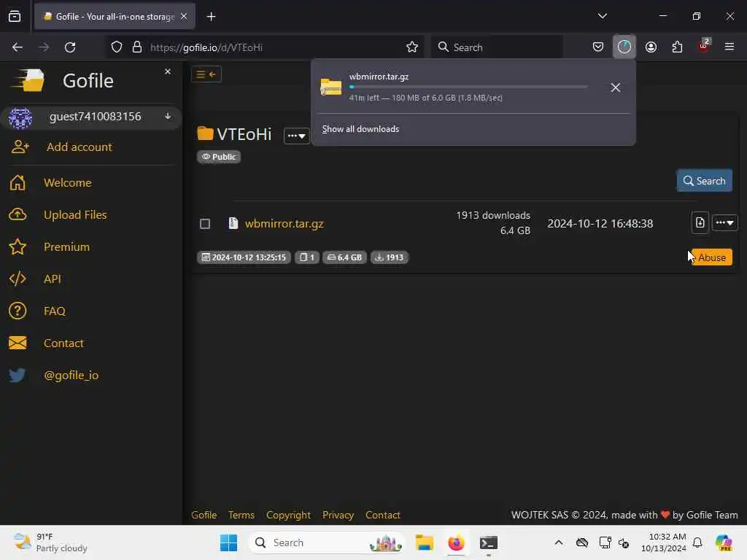Open the extensions puzzle icon
This screenshot has height=560, width=747.
coord(677,47)
